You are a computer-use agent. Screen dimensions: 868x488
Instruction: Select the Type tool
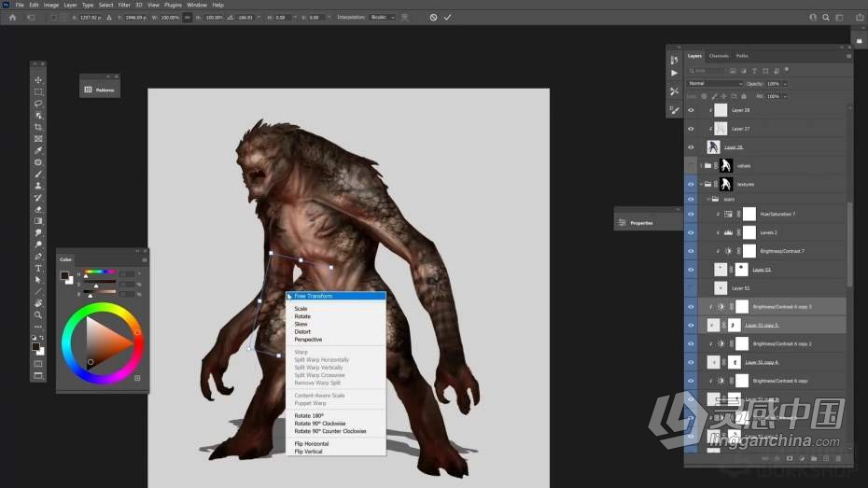click(x=38, y=268)
